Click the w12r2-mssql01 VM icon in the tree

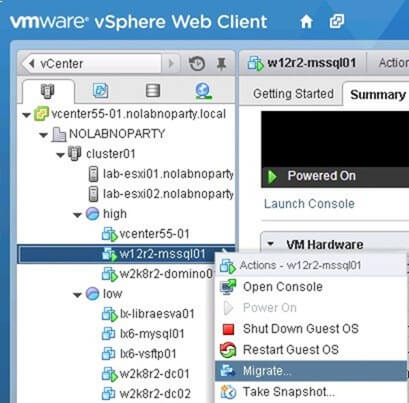pyautogui.click(x=109, y=254)
